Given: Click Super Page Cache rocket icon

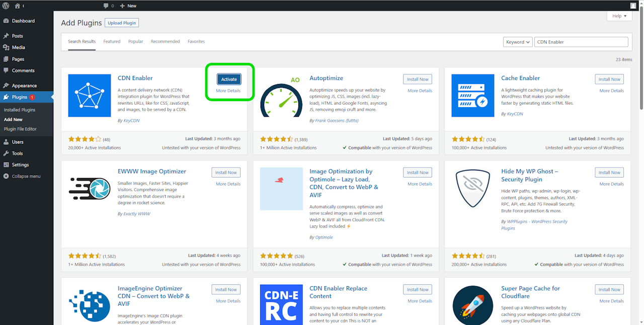Looking at the screenshot, I should coord(473,305).
